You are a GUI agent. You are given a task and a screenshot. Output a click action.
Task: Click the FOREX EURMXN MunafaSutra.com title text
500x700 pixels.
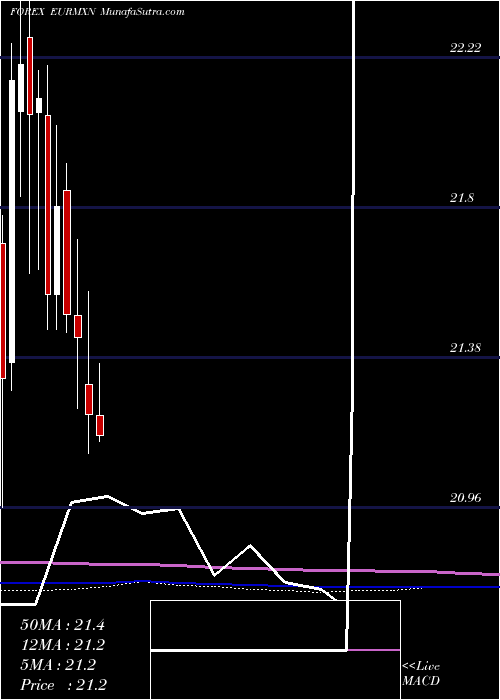[x=97, y=12]
